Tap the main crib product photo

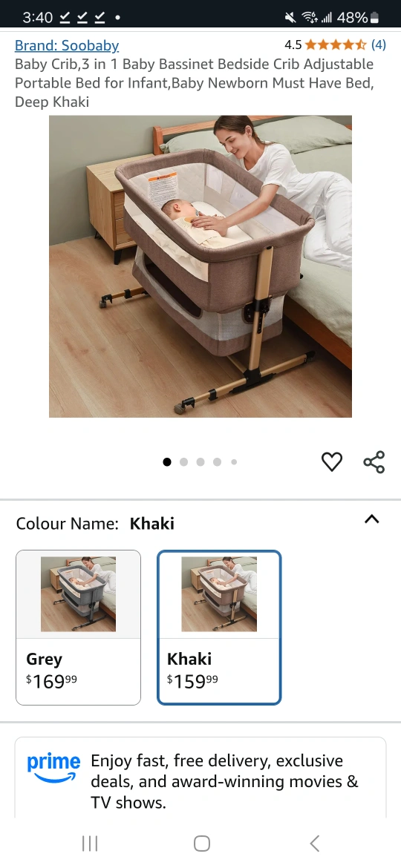tap(200, 266)
